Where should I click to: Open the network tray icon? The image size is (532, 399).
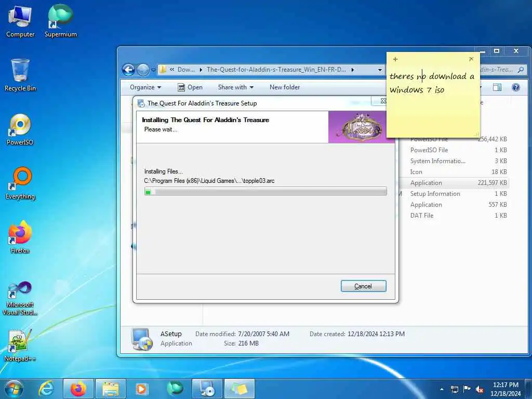click(454, 389)
